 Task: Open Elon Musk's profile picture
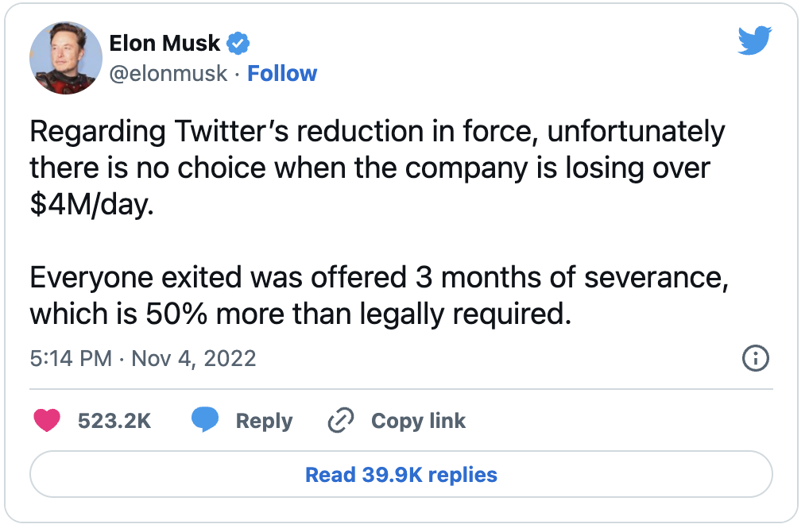tap(66, 58)
